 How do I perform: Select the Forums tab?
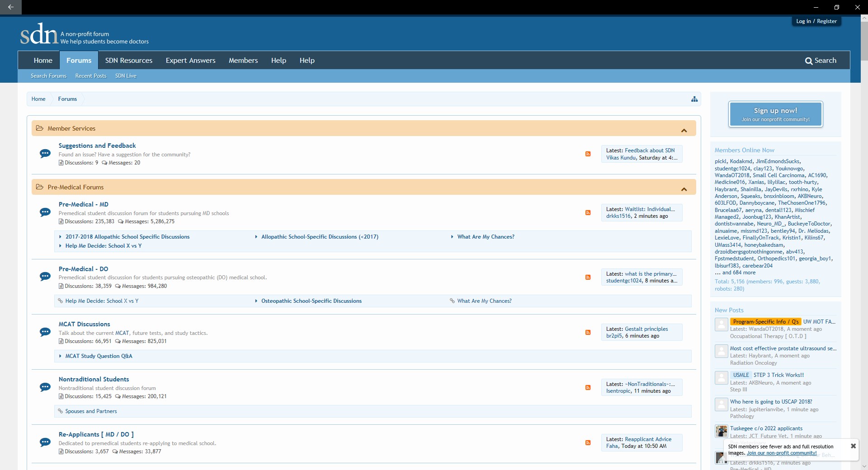[79, 61]
